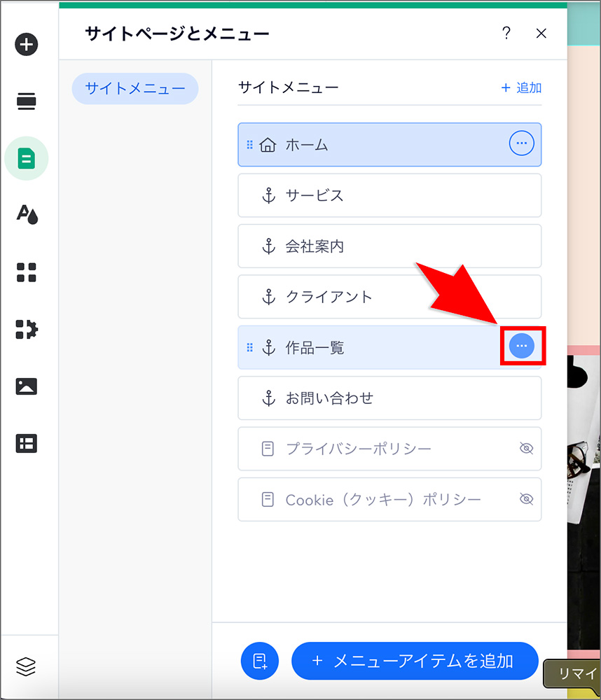Click the anchor icon beside お問い合わせ
Screen dimensions: 601x700
(268, 398)
